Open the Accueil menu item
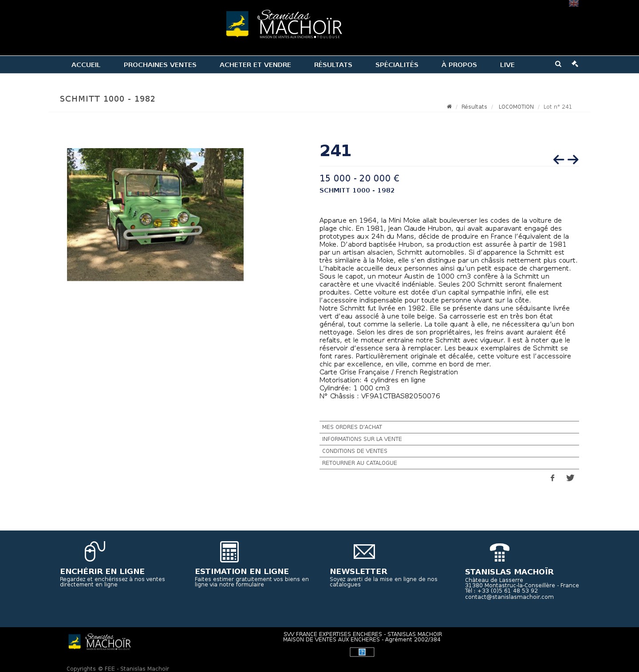The width and height of the screenshot is (639, 672). coord(86,65)
